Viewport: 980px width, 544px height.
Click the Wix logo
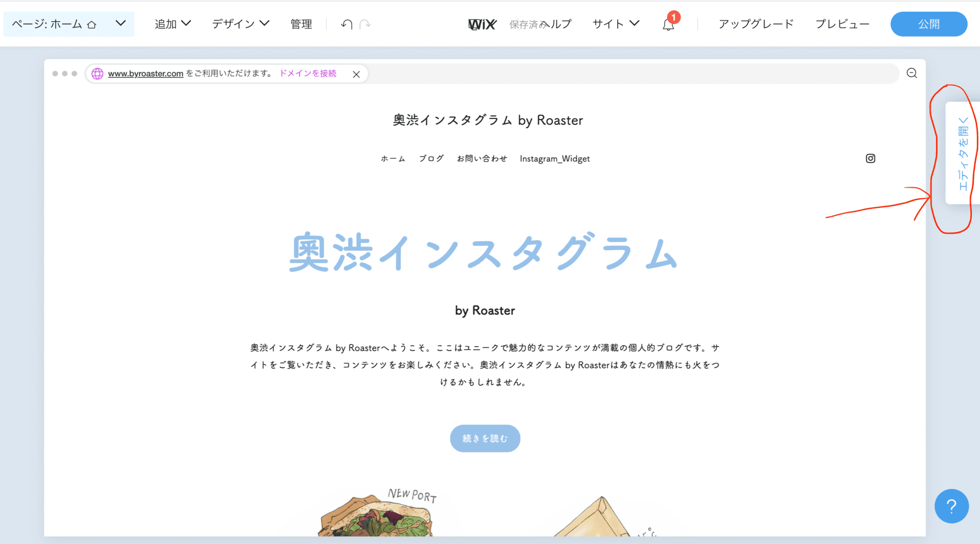click(482, 24)
